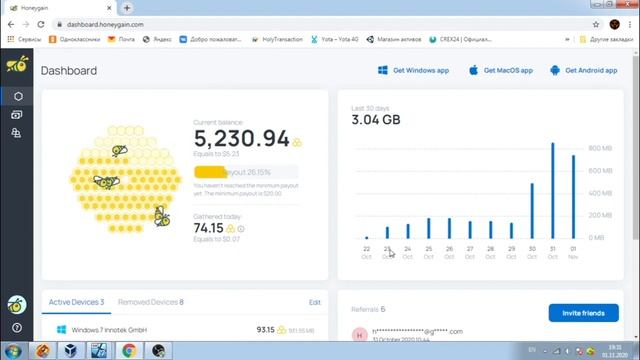Switch to the Removed Devices tab
The image size is (640, 360).
151,302
